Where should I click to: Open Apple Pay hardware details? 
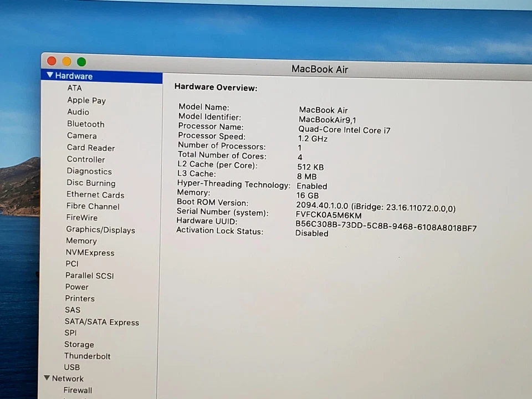click(x=86, y=100)
